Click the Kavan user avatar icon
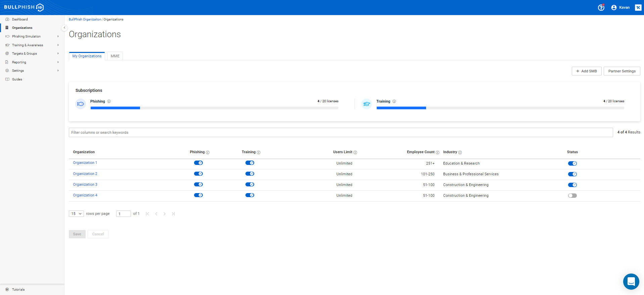This screenshot has height=295, width=644. click(614, 7)
